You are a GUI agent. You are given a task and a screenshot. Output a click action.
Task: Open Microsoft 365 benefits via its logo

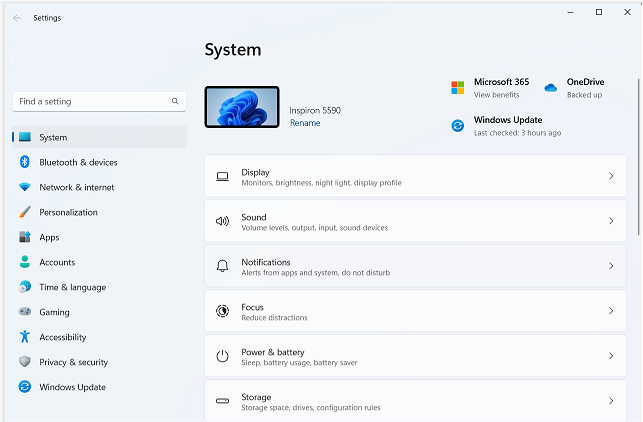click(x=457, y=88)
